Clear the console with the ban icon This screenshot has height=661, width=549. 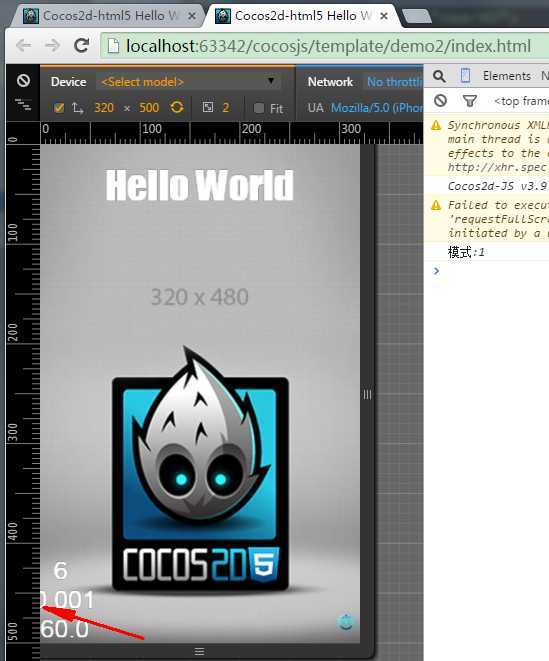pyautogui.click(x=440, y=100)
